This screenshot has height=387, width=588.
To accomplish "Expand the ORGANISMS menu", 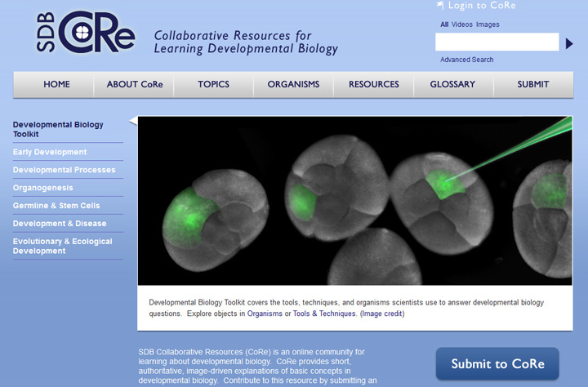I will [293, 85].
